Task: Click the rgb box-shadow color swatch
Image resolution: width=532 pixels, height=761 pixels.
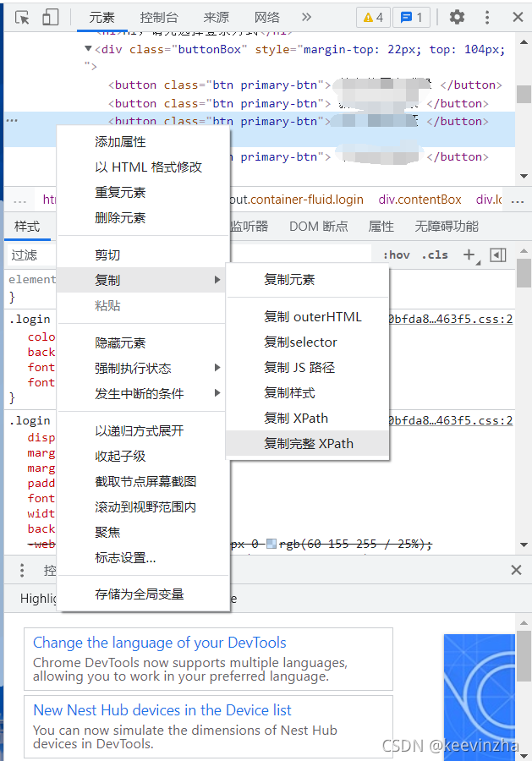Action: tap(271, 544)
